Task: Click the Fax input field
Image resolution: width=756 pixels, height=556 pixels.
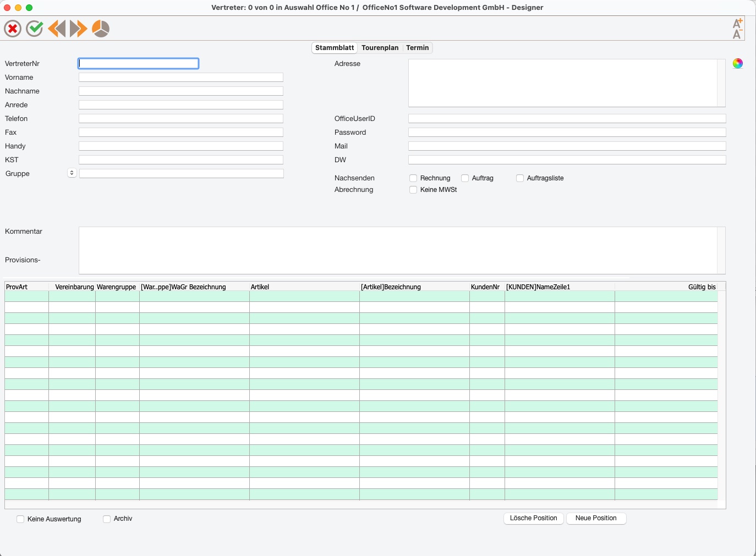Action: click(x=181, y=133)
